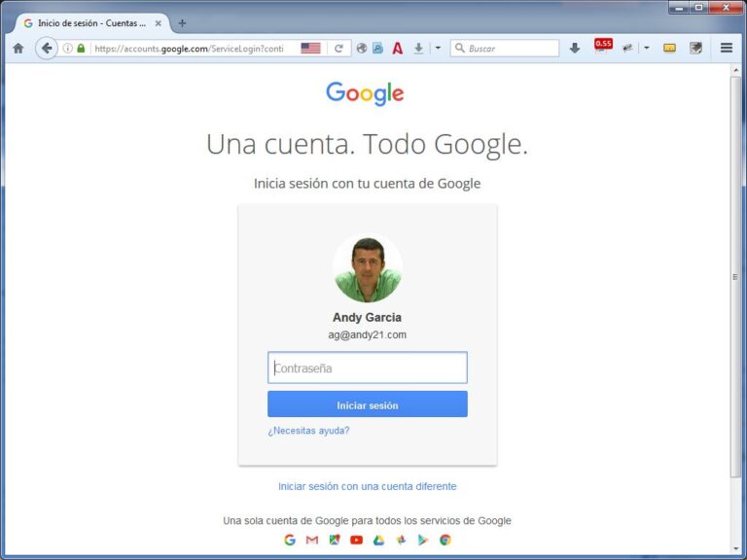Click the text Una sola cuenta de Google para todos

(368, 520)
